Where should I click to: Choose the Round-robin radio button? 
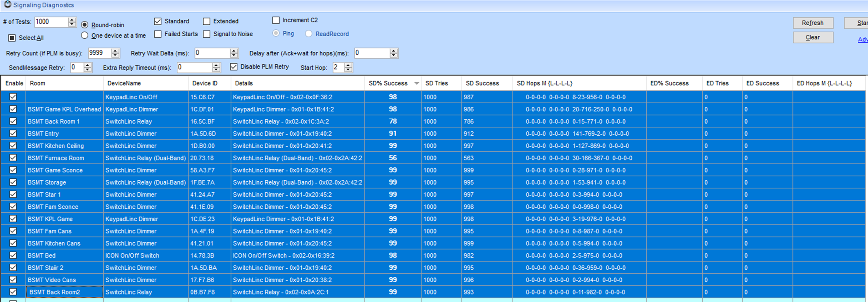84,25
